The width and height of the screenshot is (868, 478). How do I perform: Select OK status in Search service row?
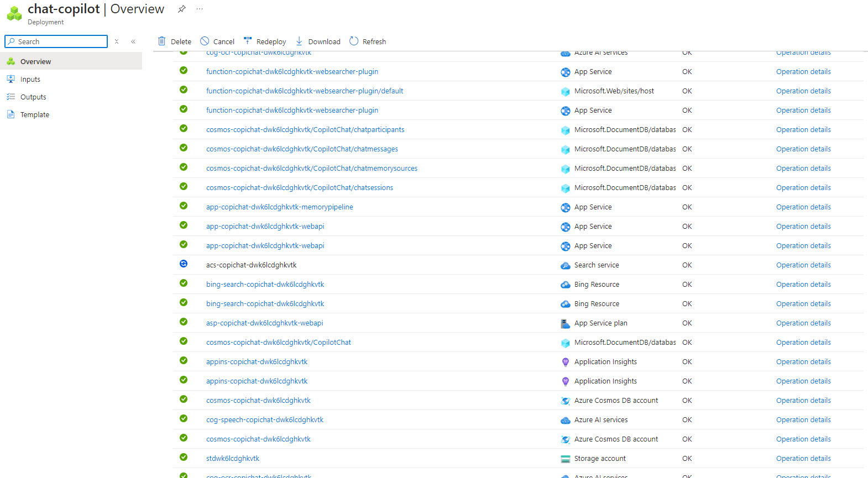click(x=687, y=265)
